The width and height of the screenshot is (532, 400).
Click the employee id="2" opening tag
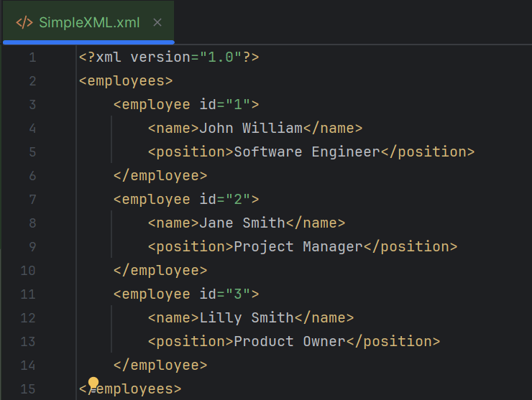pyautogui.click(x=185, y=200)
